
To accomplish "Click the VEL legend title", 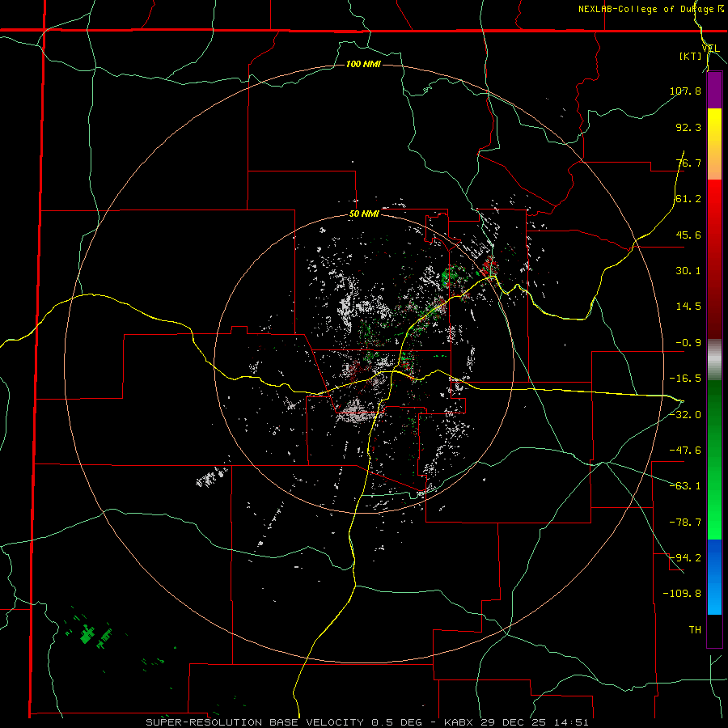I will (x=710, y=49).
